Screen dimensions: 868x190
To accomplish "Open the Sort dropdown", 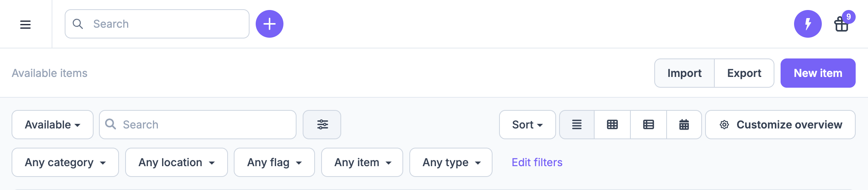I will click(x=527, y=125).
